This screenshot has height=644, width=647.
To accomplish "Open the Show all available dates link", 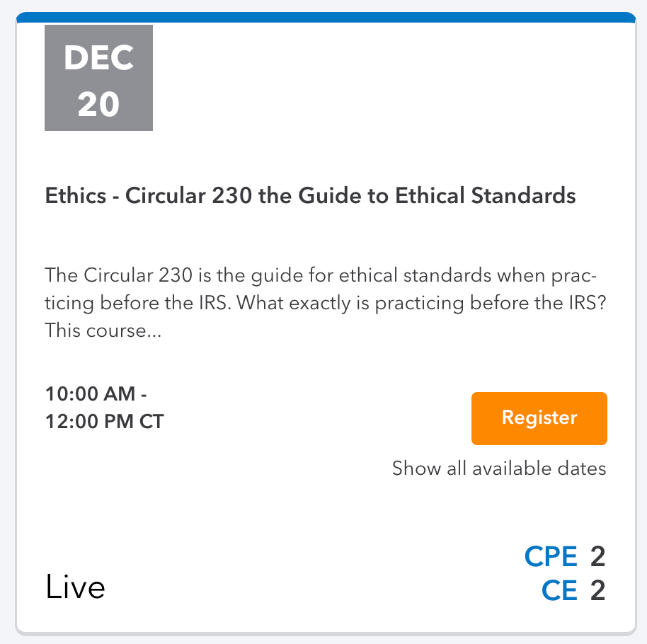I will 499,468.
